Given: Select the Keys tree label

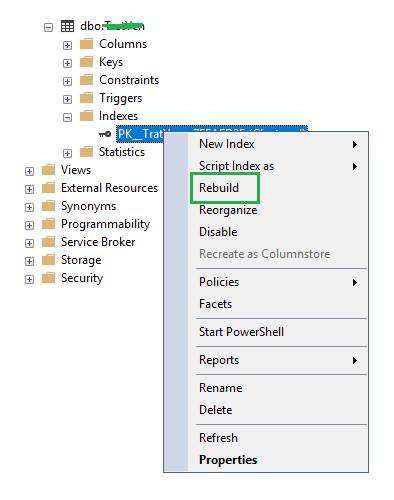Looking at the screenshot, I should tap(111, 62).
